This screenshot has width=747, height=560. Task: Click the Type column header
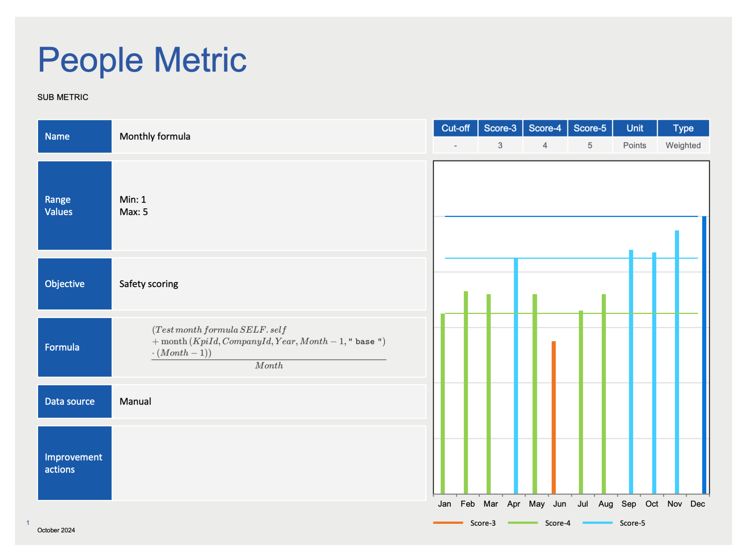coord(683,128)
